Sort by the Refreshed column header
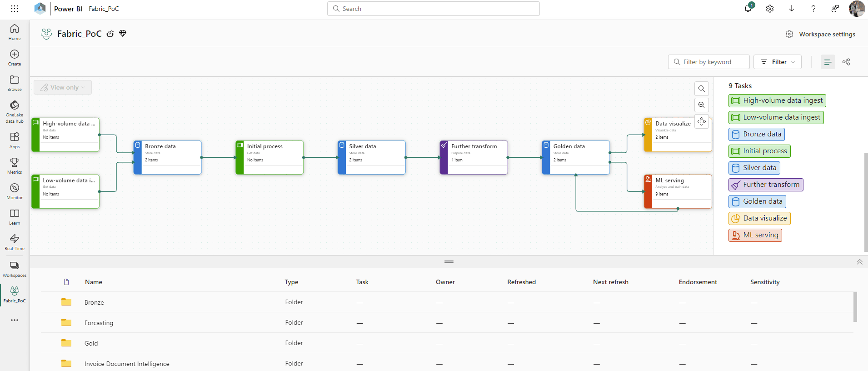 [522, 282]
